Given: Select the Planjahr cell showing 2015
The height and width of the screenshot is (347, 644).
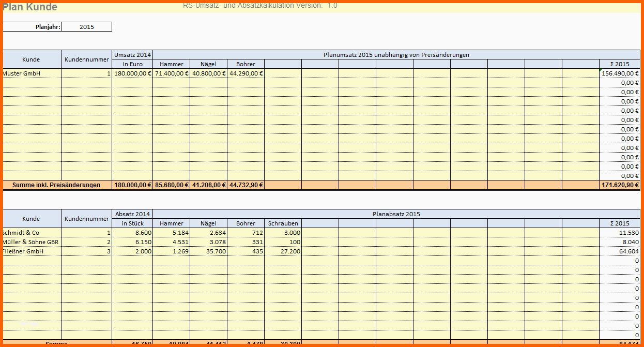Looking at the screenshot, I should point(87,27).
